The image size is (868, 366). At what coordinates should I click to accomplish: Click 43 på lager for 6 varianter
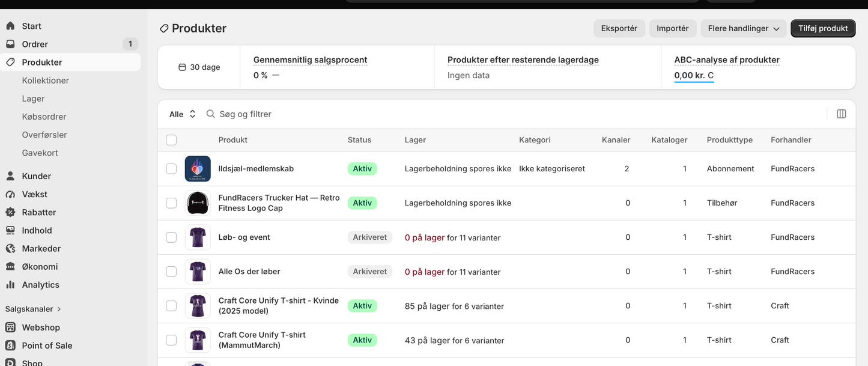click(x=454, y=341)
